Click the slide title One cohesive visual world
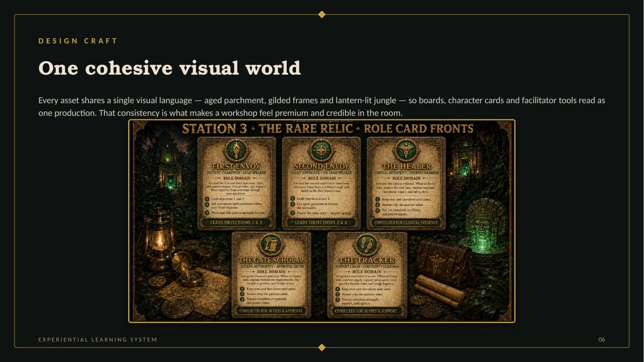This screenshot has width=644, height=362. [x=170, y=68]
